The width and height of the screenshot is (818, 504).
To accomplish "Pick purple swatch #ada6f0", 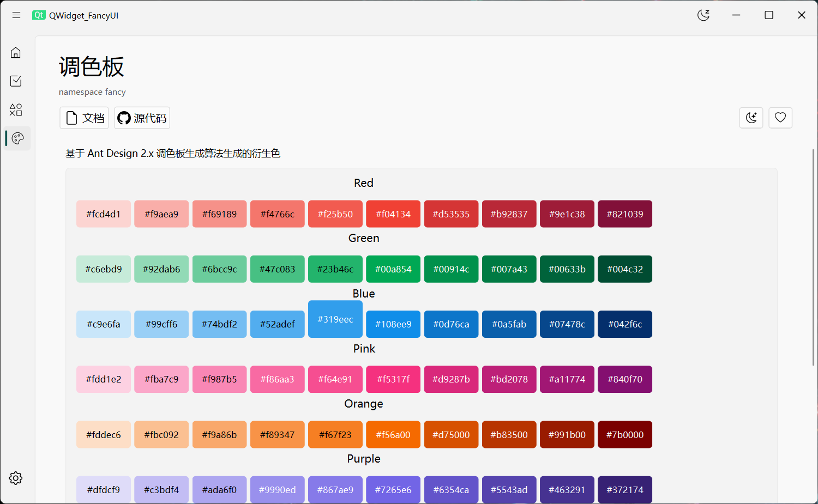I will 219,490.
